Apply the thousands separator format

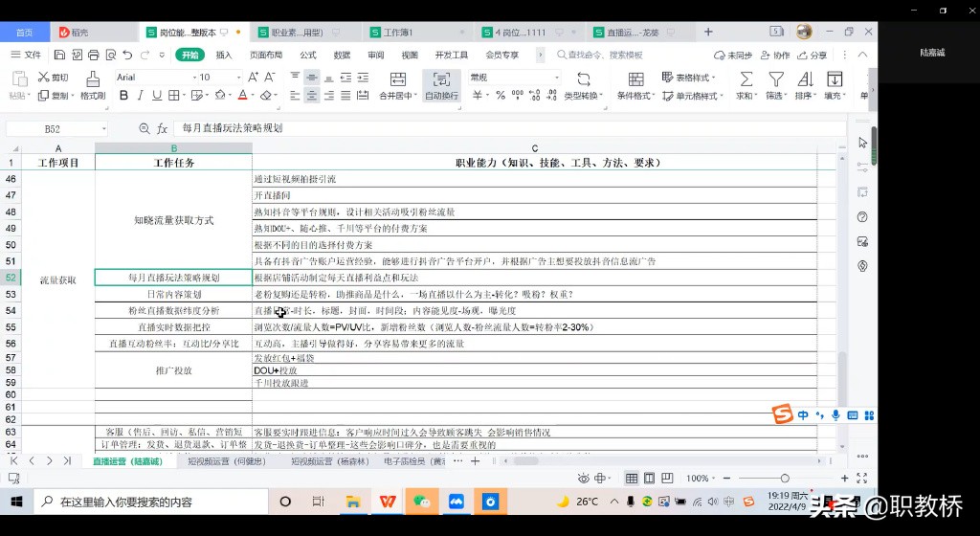(518, 96)
